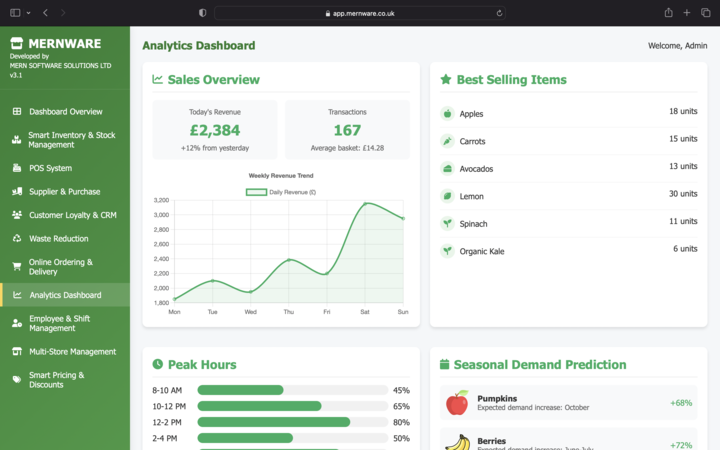Screen dimensions: 720x450
Task: Click the 'Organic Kale' item name
Action: pyautogui.click(x=482, y=252)
